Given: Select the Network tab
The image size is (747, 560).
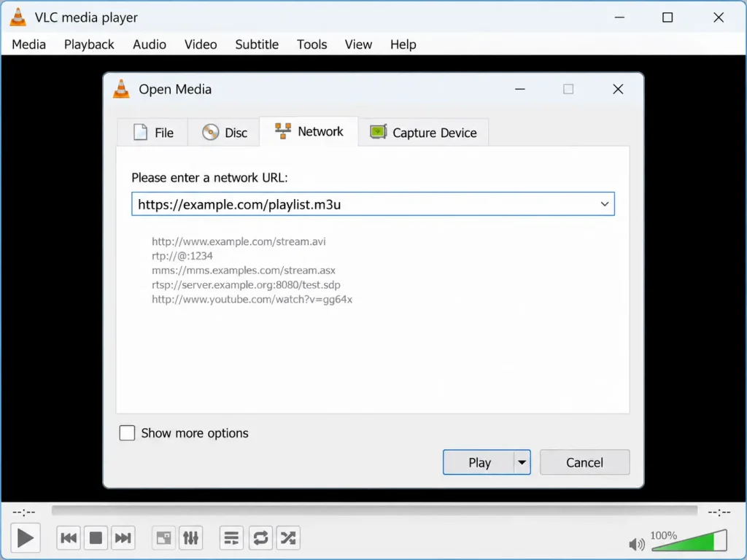Looking at the screenshot, I should (x=309, y=131).
